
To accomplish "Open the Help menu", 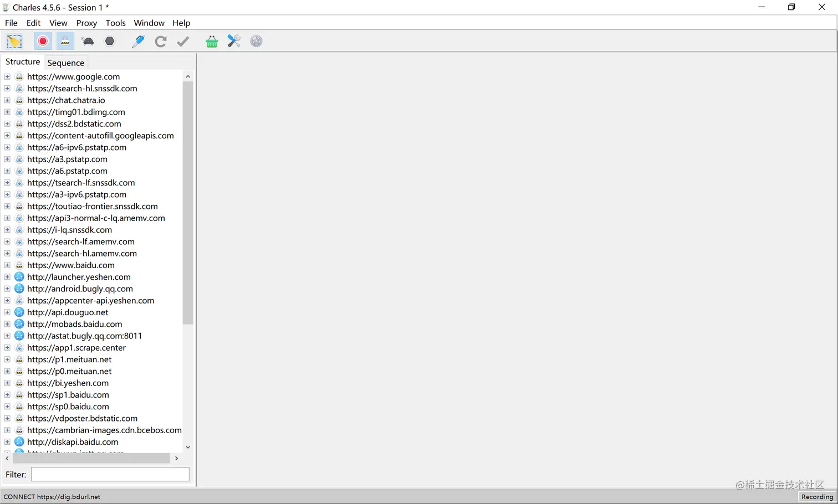I will click(181, 23).
